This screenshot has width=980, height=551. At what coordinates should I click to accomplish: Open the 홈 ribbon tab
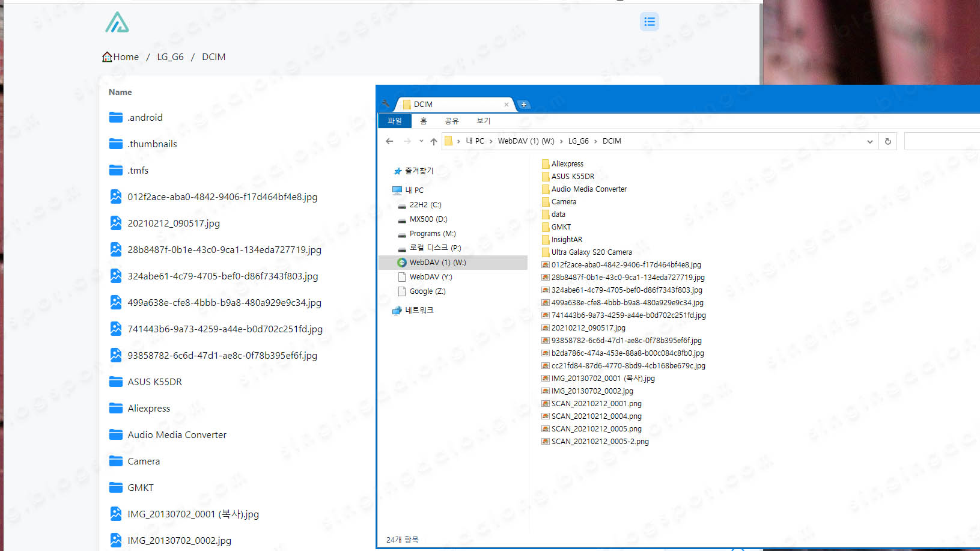(424, 121)
